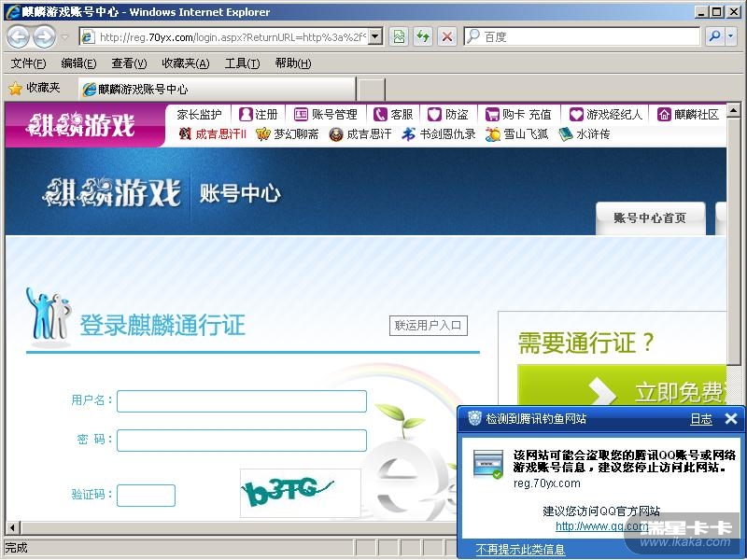747x560 pixels.
Task: Click the 注册 person icon
Action: pyautogui.click(x=246, y=114)
